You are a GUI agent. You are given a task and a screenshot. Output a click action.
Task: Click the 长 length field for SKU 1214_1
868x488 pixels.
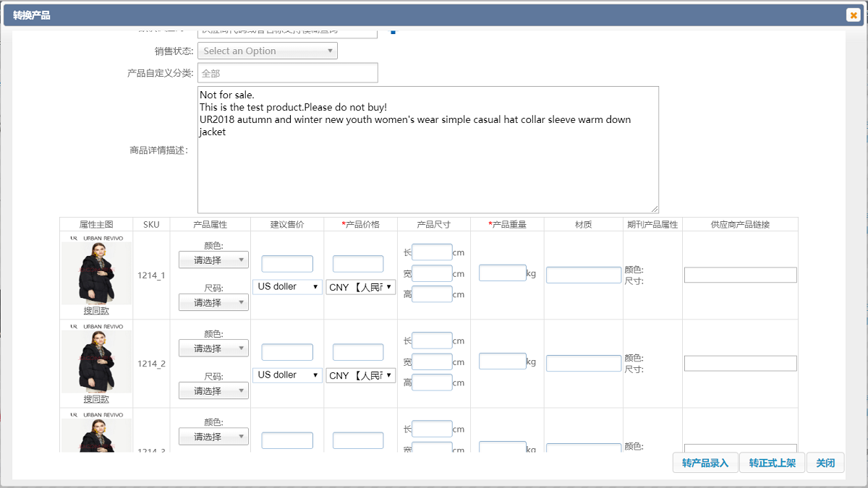click(x=432, y=252)
